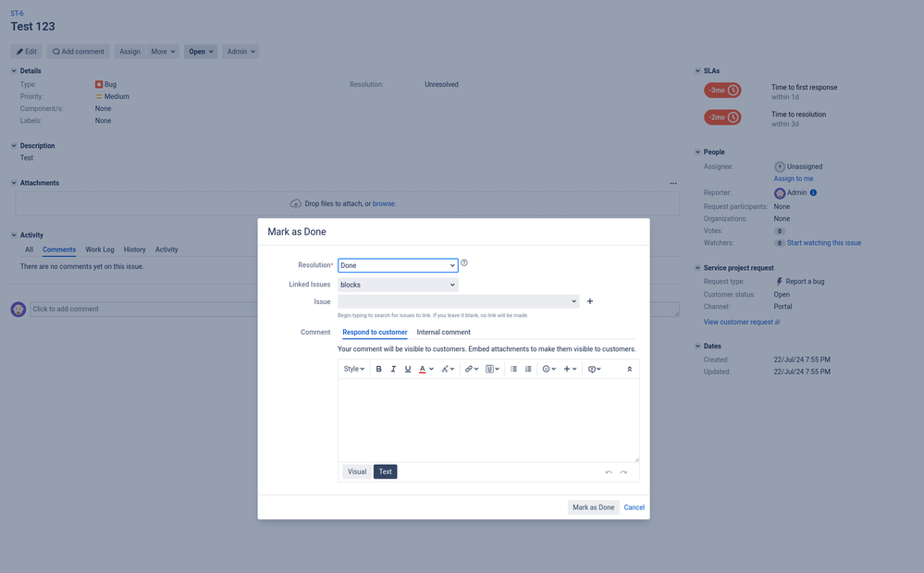Open the emoji picker

548,370
